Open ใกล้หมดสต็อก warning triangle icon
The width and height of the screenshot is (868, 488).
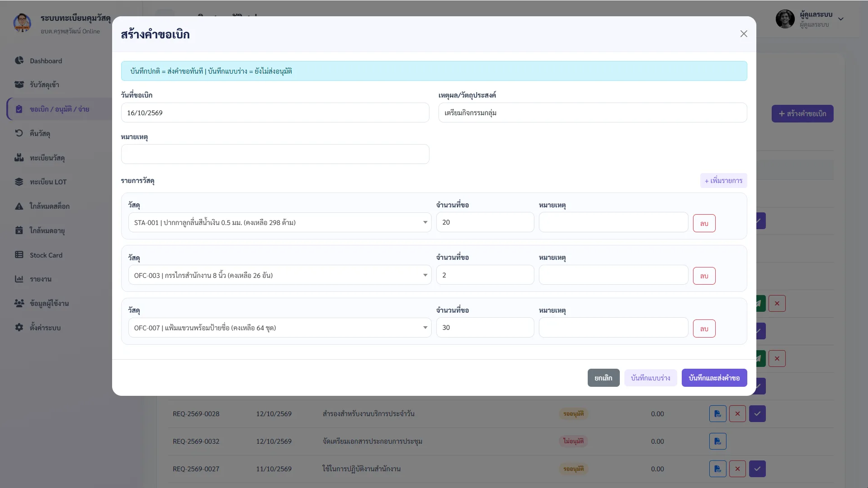pos(19,206)
